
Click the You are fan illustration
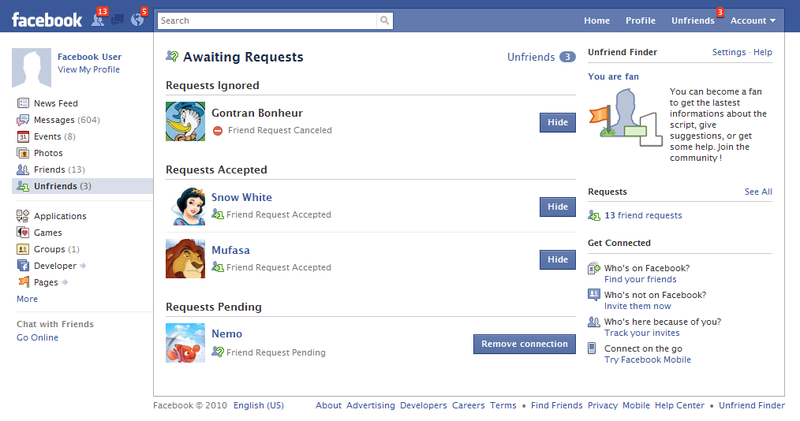coord(625,118)
